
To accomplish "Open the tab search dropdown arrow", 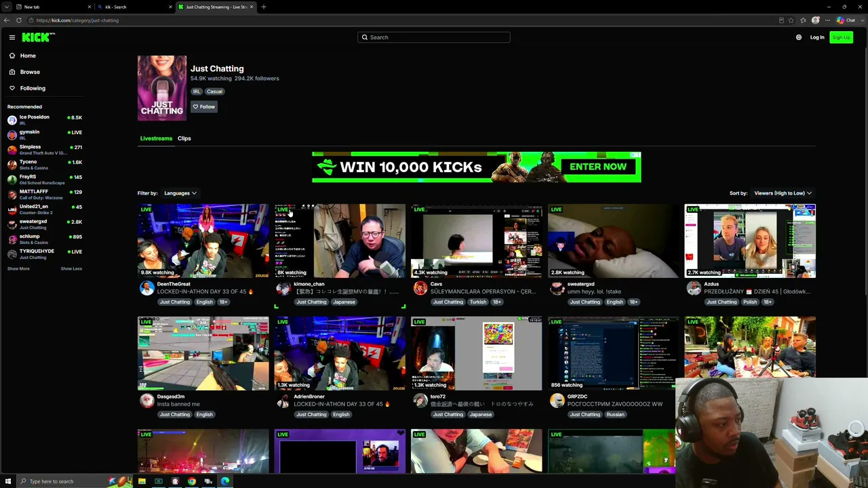I will pos(7,7).
